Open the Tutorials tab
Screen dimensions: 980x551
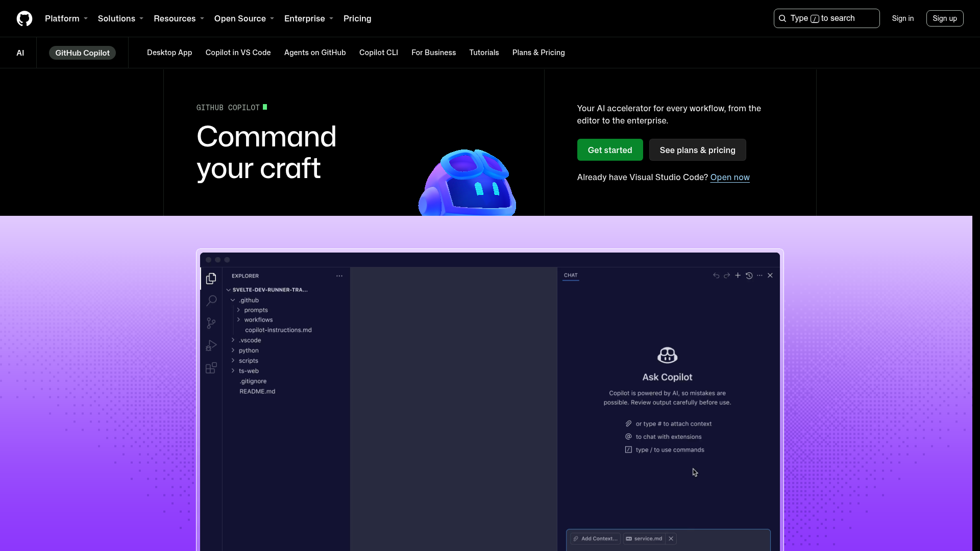point(484,53)
